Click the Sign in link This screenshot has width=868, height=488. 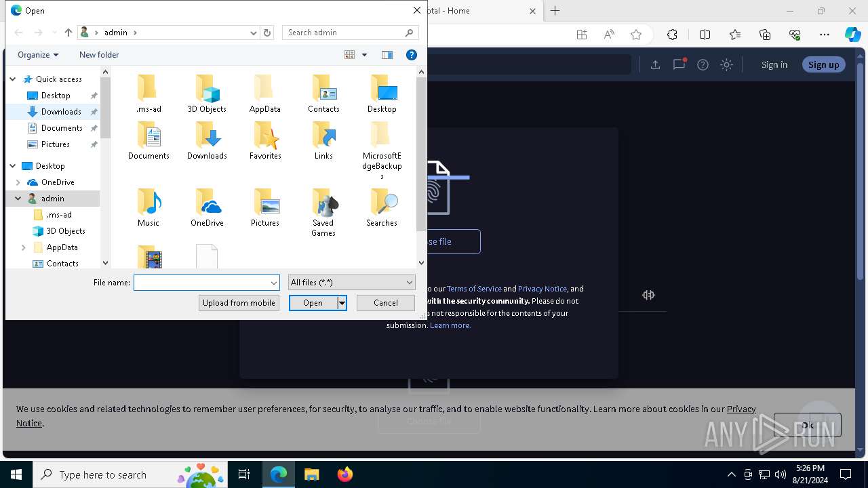pyautogui.click(x=774, y=64)
